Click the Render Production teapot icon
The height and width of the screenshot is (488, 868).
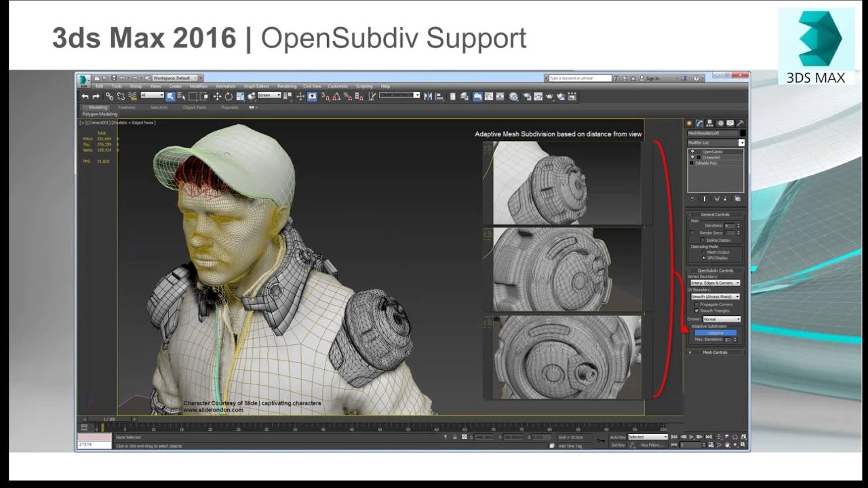tap(549, 96)
